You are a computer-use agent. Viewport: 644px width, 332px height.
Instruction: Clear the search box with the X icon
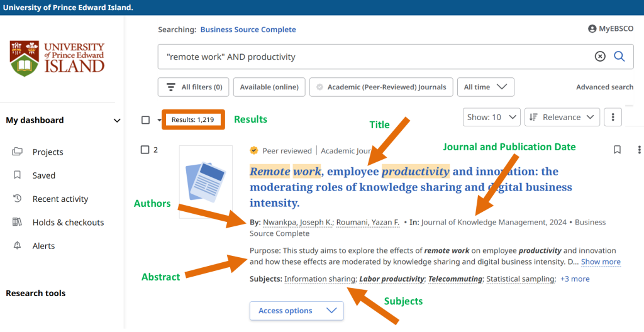tap(600, 57)
